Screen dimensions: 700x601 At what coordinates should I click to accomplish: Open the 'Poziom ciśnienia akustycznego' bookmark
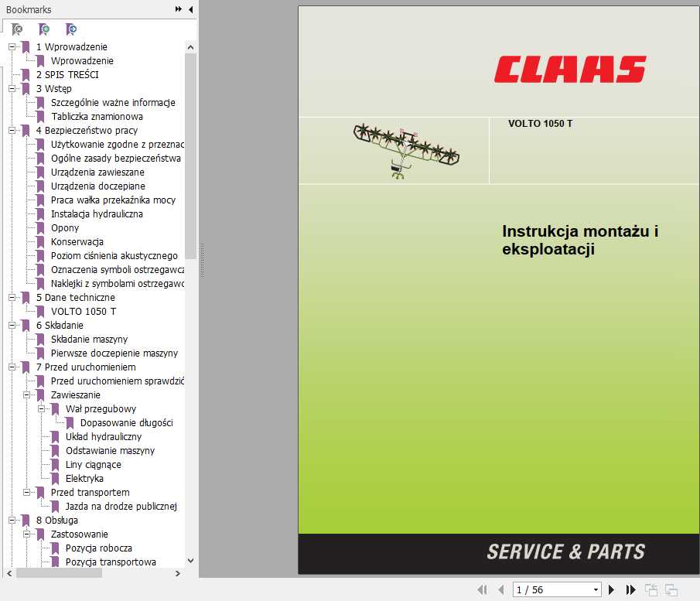click(114, 255)
